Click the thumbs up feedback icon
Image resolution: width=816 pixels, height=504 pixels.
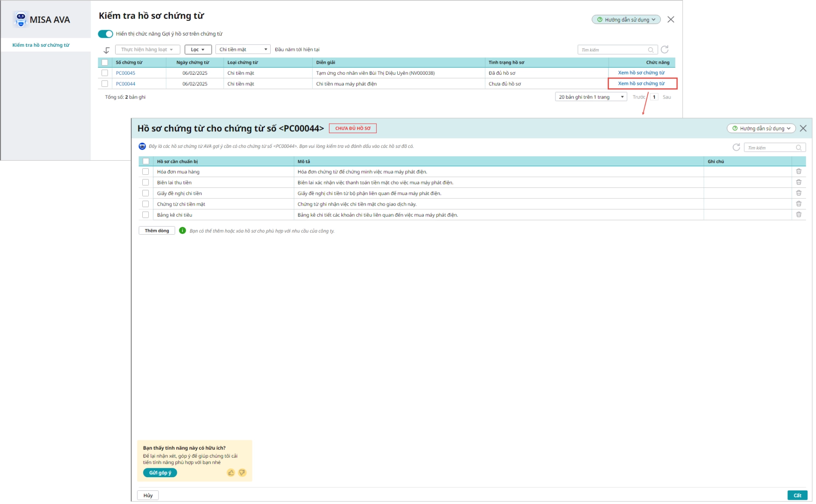point(231,473)
